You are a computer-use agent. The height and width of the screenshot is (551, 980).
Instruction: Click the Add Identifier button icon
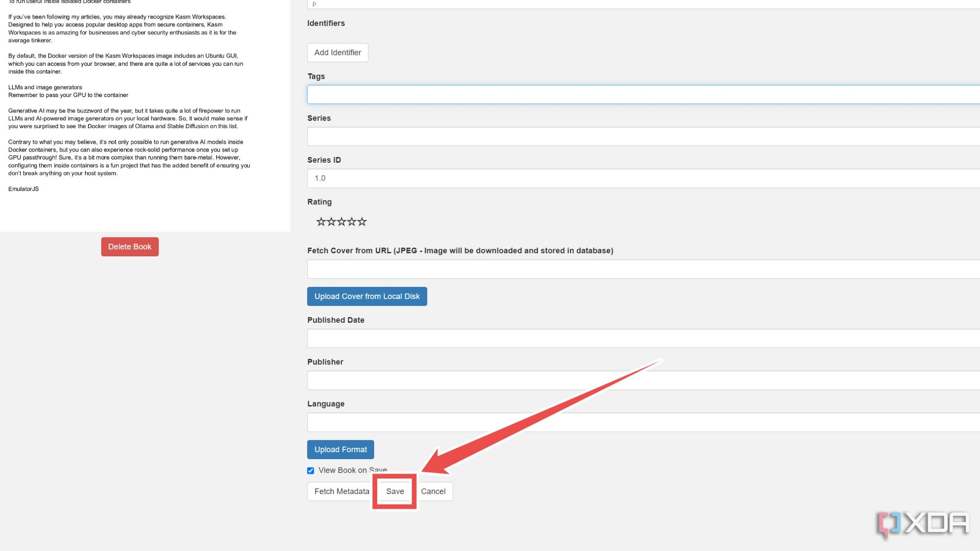pyautogui.click(x=338, y=52)
